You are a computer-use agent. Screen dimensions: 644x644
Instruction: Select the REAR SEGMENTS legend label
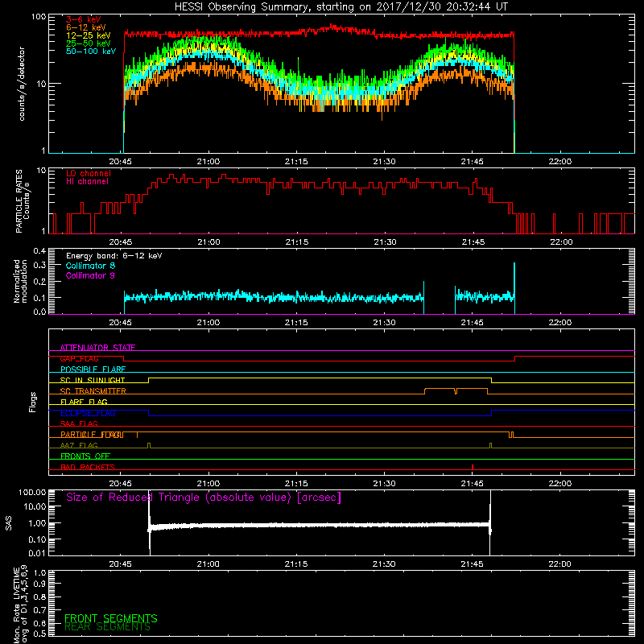click(x=107, y=627)
